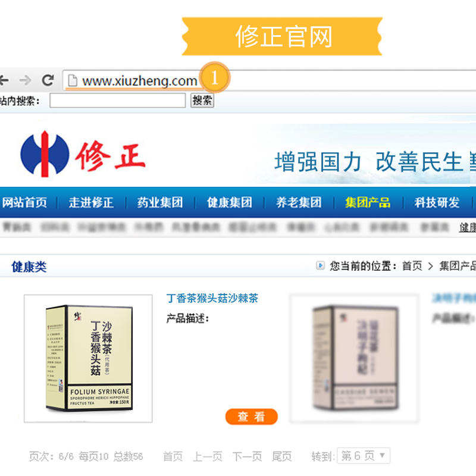
Task: Select 药业集团 in the navigation bar
Action: point(160,202)
